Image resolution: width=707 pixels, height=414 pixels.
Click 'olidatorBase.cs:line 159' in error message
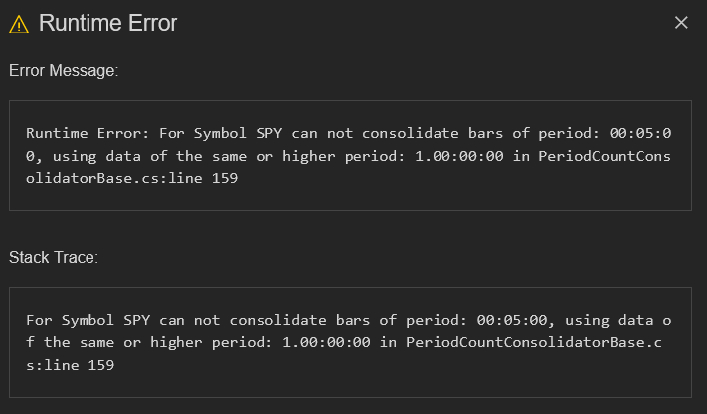pos(132,178)
